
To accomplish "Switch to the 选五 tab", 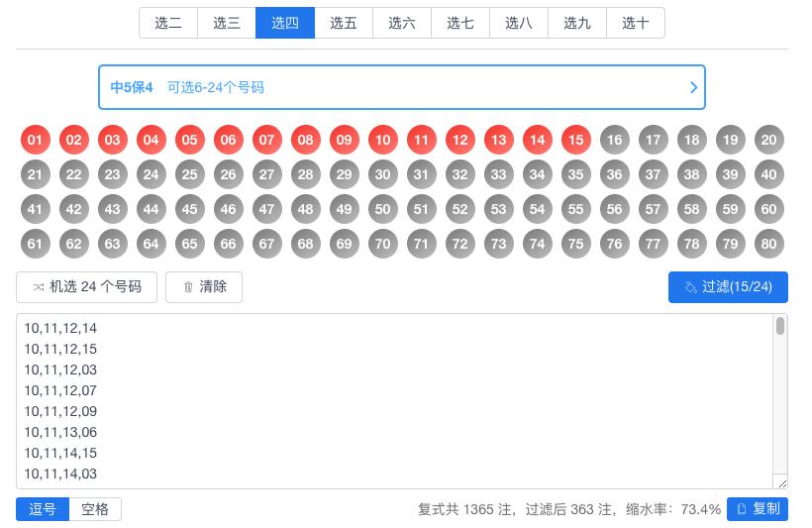I will click(x=344, y=23).
